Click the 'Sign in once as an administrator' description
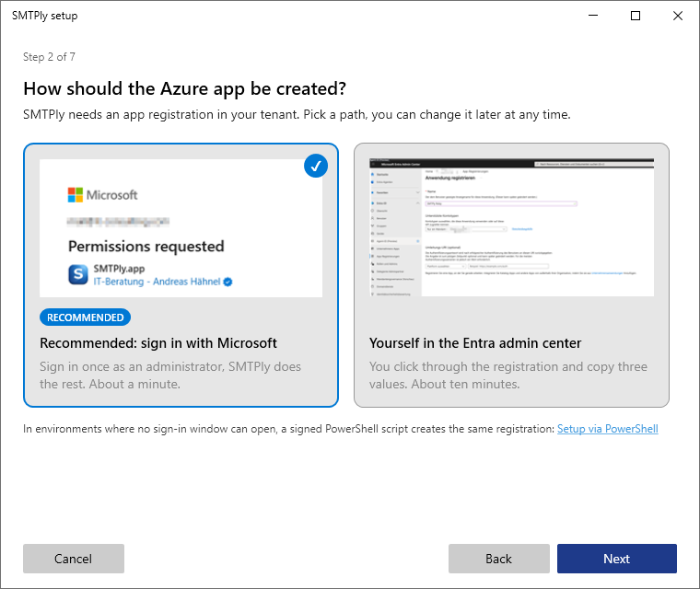The height and width of the screenshot is (589, 700). pos(170,375)
